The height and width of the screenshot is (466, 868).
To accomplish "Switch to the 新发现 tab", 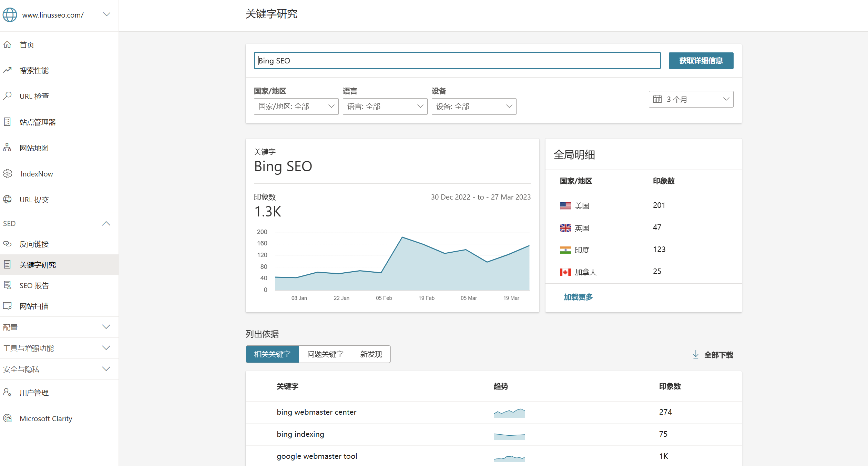I will tap(371, 354).
